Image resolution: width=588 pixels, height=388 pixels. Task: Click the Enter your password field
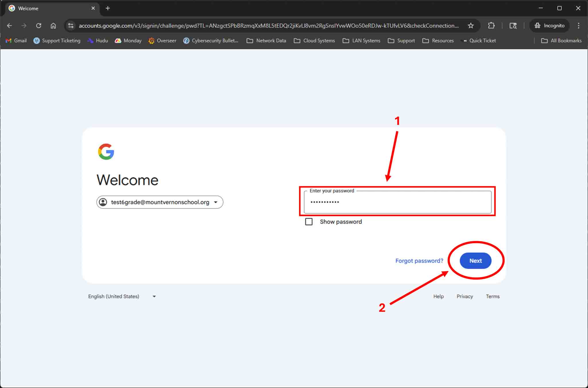[x=397, y=202]
